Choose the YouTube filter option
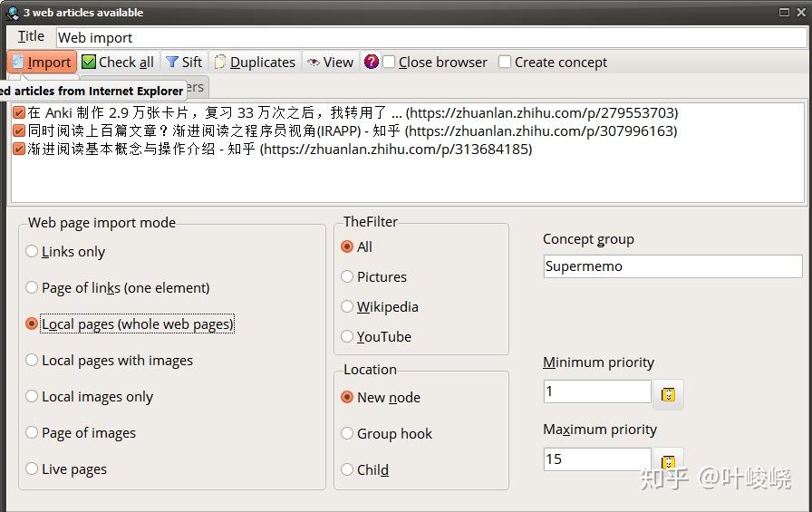The width and height of the screenshot is (812, 512). [x=347, y=336]
